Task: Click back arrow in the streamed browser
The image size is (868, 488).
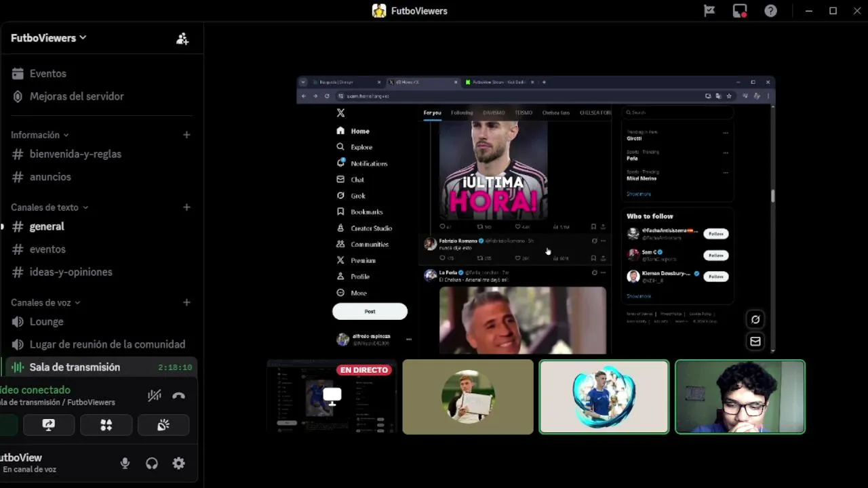Action: pyautogui.click(x=303, y=96)
